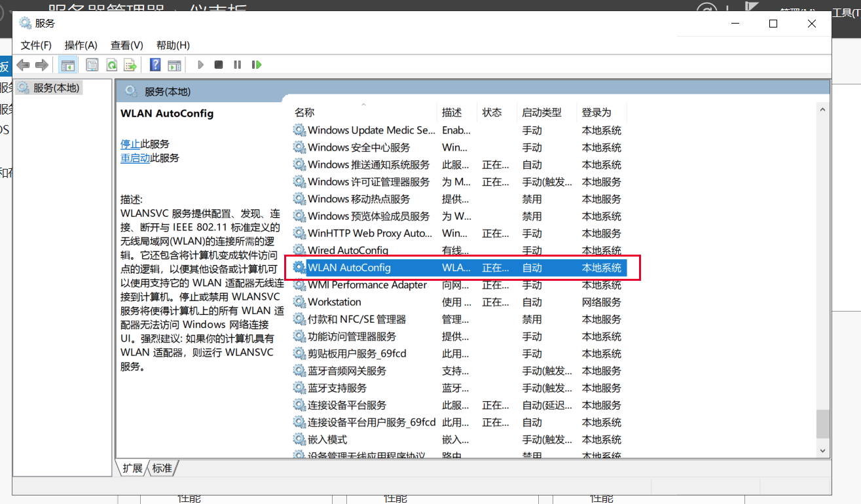Open the 查看(V) menu

point(126,45)
